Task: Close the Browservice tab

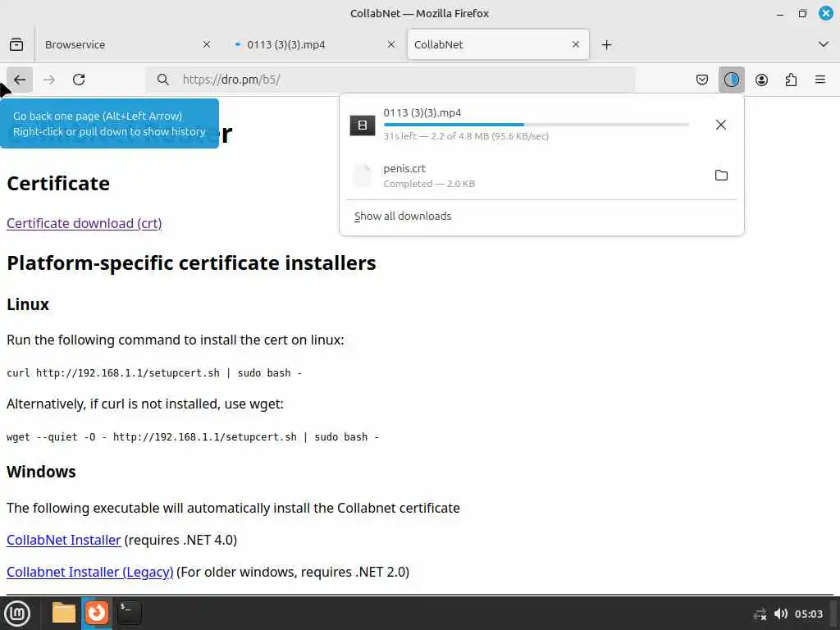Action: [207, 44]
